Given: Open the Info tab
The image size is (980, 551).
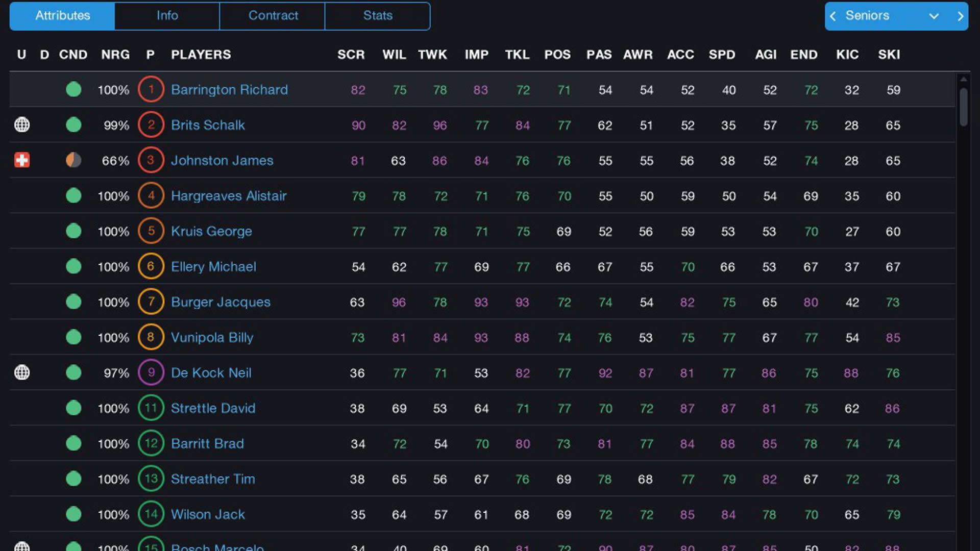Looking at the screenshot, I should (167, 16).
